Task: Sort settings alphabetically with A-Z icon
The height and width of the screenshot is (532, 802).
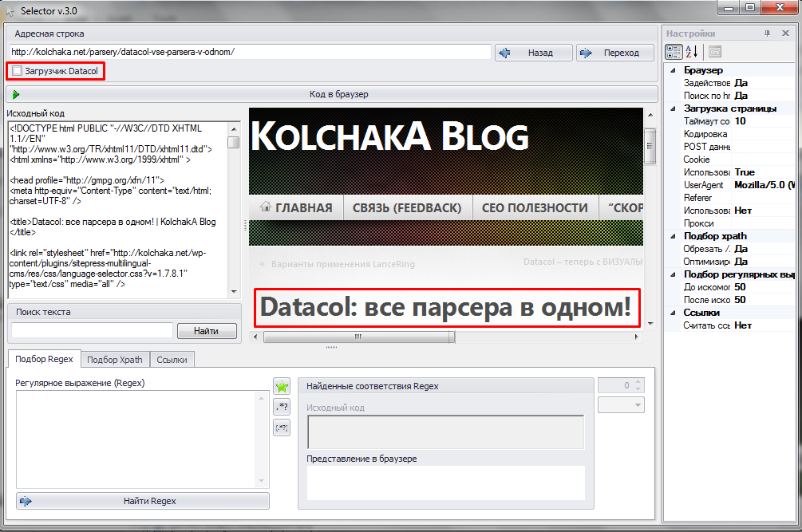Action: 692,52
